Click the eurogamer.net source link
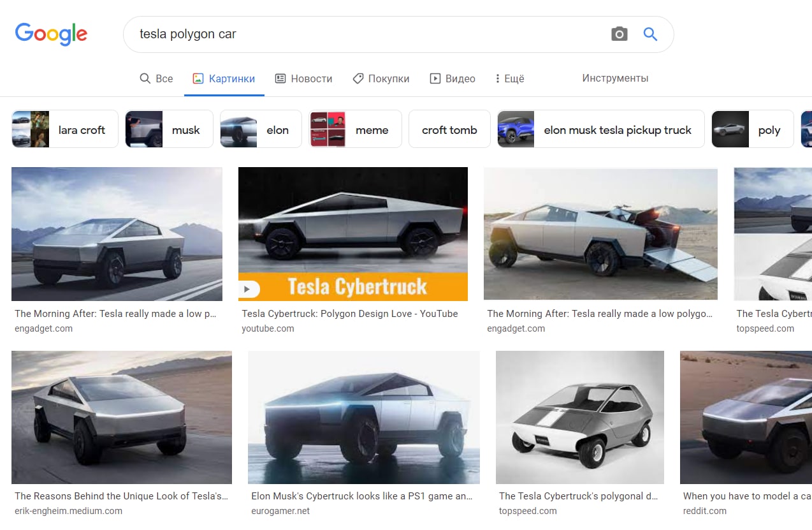This screenshot has width=812, height=530. [x=280, y=511]
